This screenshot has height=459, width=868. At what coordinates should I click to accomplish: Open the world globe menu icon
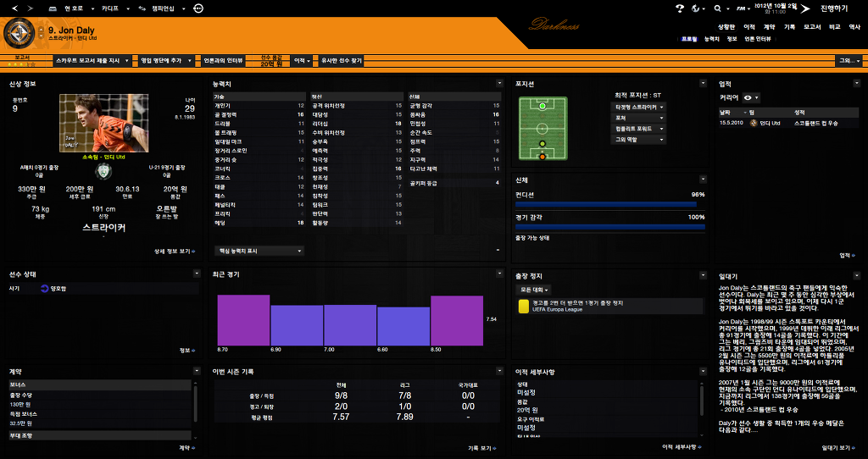(x=696, y=8)
